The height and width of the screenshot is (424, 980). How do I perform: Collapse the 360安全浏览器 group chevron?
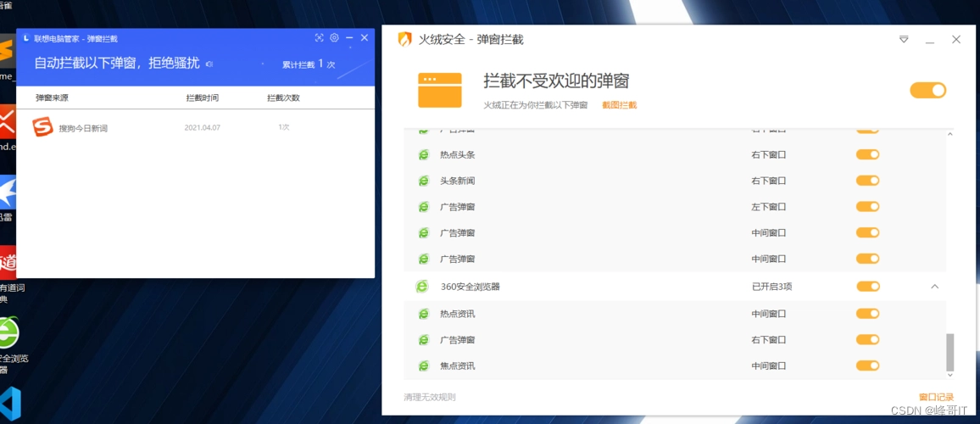[935, 287]
